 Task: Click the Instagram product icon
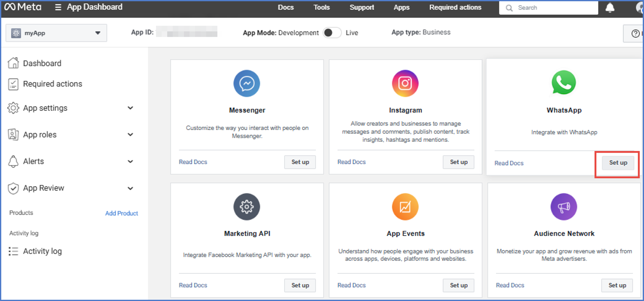(405, 83)
